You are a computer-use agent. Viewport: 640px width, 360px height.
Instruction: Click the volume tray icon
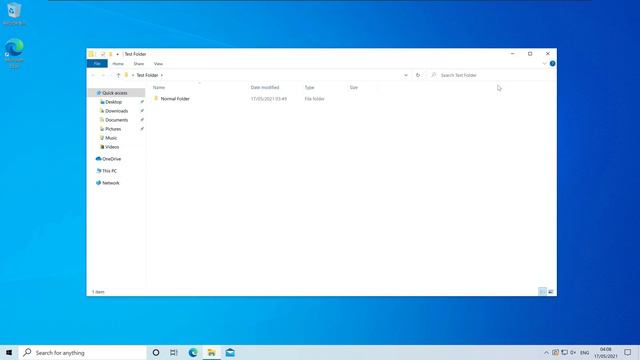[573, 353]
